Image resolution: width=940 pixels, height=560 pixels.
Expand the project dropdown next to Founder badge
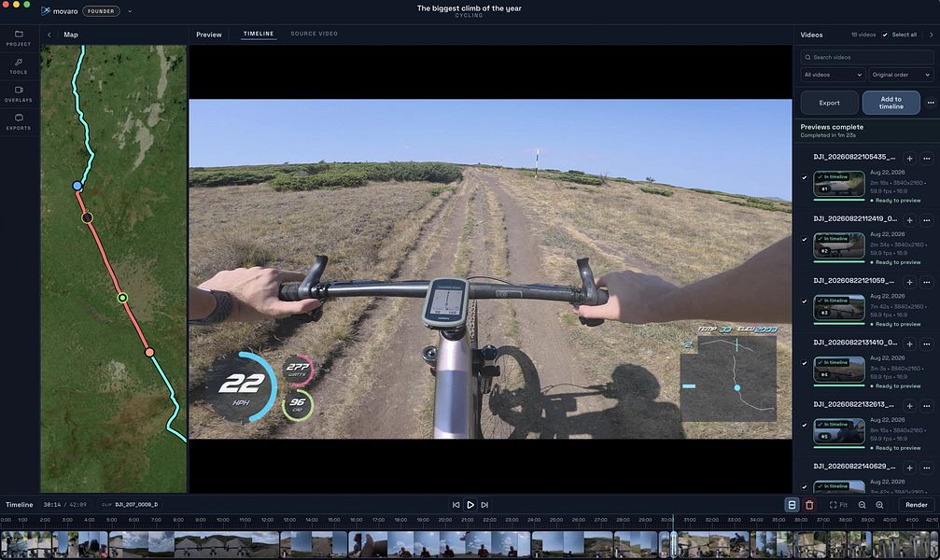click(130, 11)
